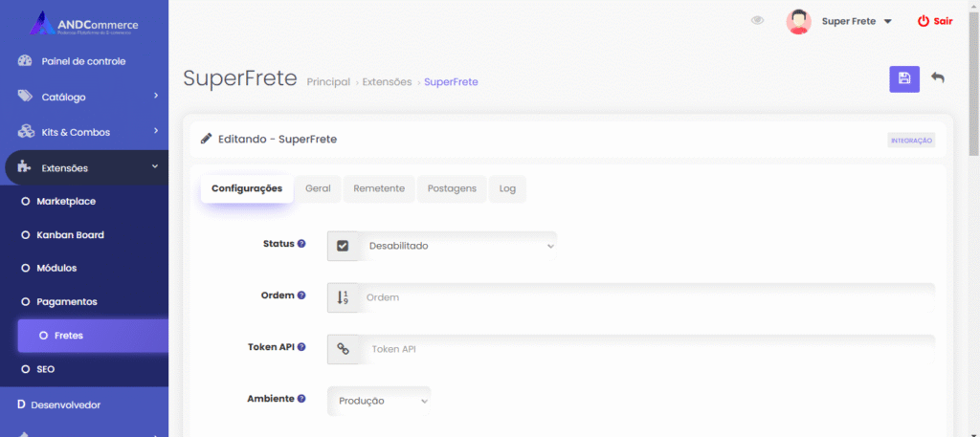Click the ANDCommerce logo
The image size is (980, 437).
point(84,24)
